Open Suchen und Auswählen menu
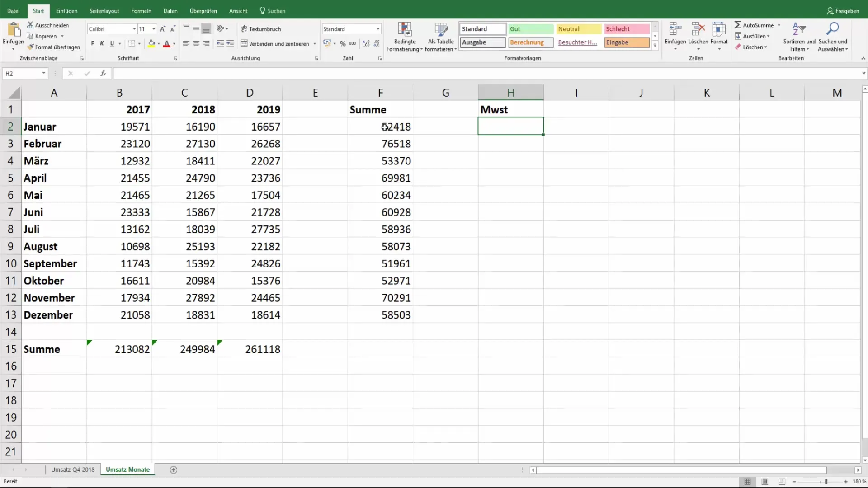This screenshot has height=488, width=868. pyautogui.click(x=833, y=37)
